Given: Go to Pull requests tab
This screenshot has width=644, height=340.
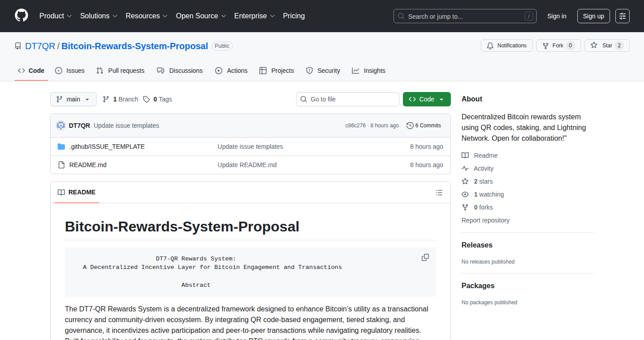Looking at the screenshot, I should 121,71.
